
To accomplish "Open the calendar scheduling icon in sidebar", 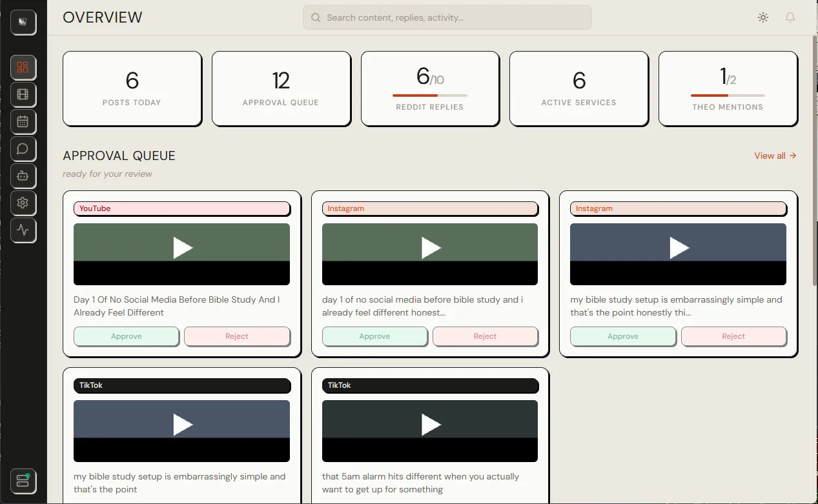I will 23,121.
